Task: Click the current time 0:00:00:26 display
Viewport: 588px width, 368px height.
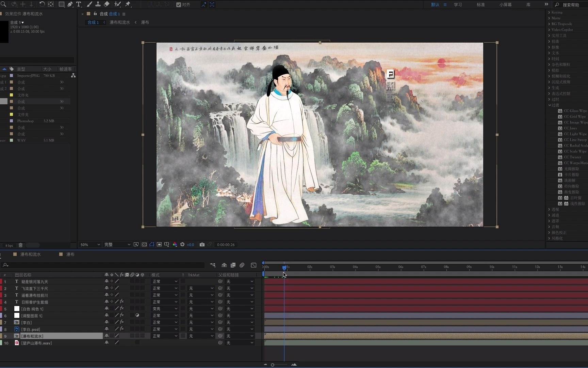Action: 226,245
